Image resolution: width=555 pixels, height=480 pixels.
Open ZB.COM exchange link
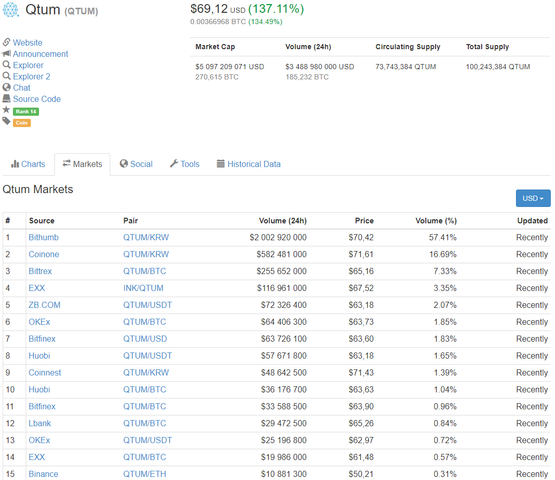coord(45,305)
